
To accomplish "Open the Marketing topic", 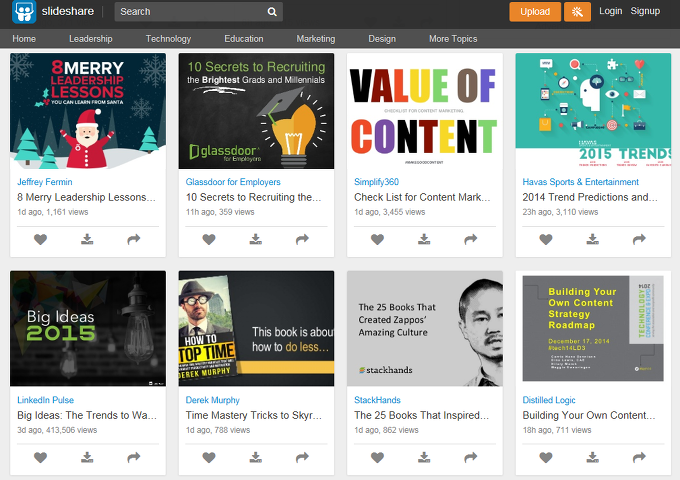I will point(316,39).
